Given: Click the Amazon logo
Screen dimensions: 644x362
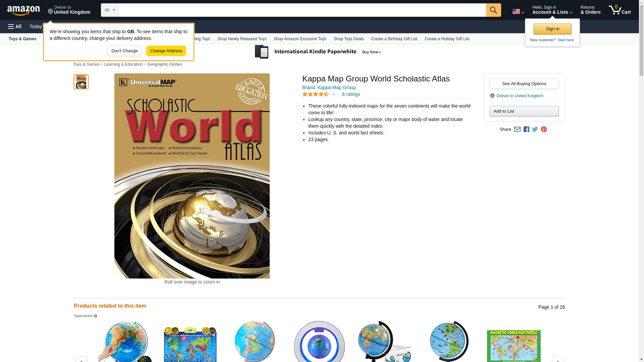Looking at the screenshot, I should pyautogui.click(x=23, y=10).
